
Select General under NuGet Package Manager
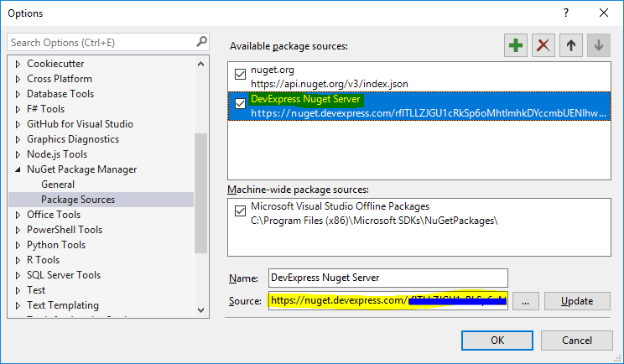58,185
